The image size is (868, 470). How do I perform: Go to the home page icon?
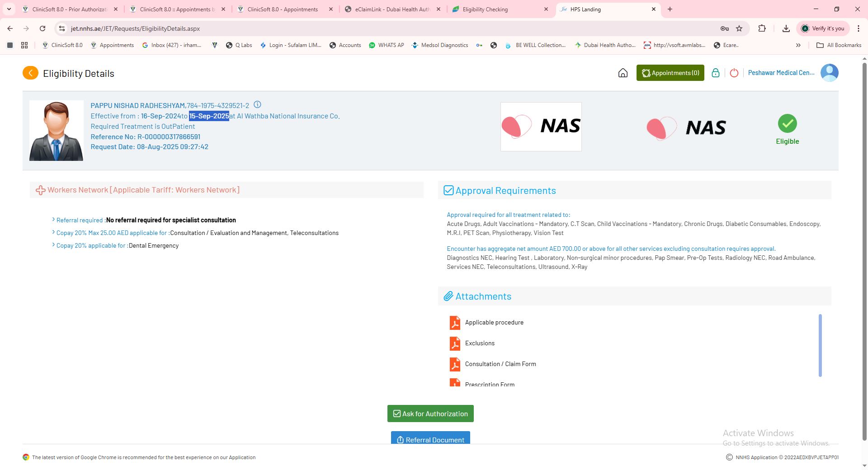click(623, 73)
